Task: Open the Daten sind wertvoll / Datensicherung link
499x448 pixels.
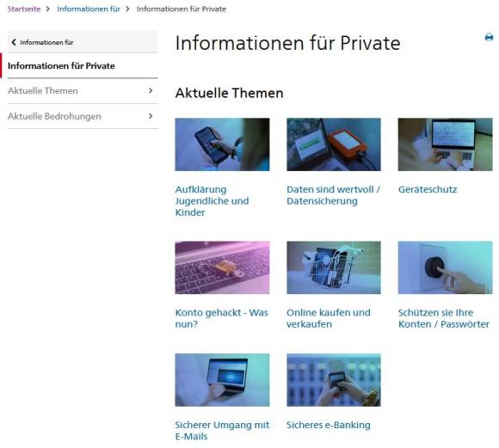Action: (333, 195)
